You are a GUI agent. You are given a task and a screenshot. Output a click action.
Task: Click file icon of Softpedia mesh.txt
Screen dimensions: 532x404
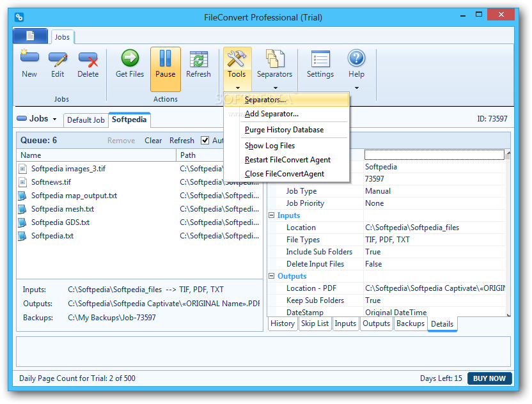[22, 209]
